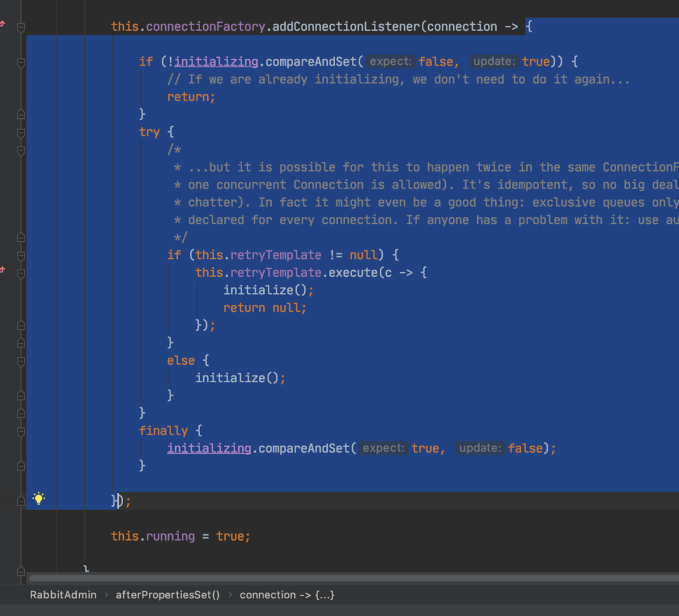Collapse the finally block fold marker

pyautogui.click(x=21, y=432)
